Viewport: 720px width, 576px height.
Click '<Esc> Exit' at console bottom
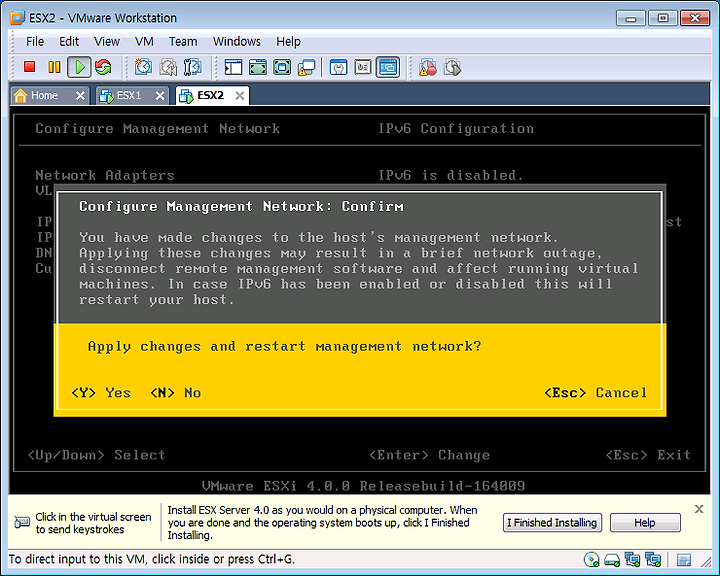pos(648,455)
